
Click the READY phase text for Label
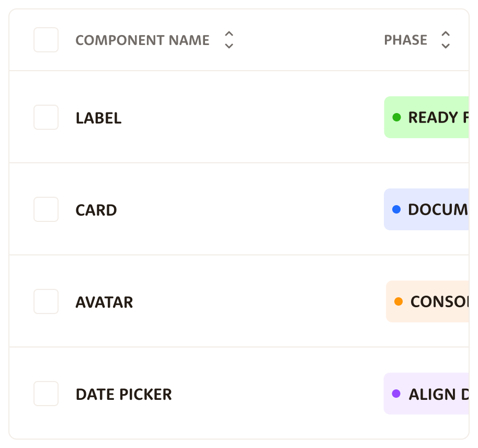(x=438, y=118)
